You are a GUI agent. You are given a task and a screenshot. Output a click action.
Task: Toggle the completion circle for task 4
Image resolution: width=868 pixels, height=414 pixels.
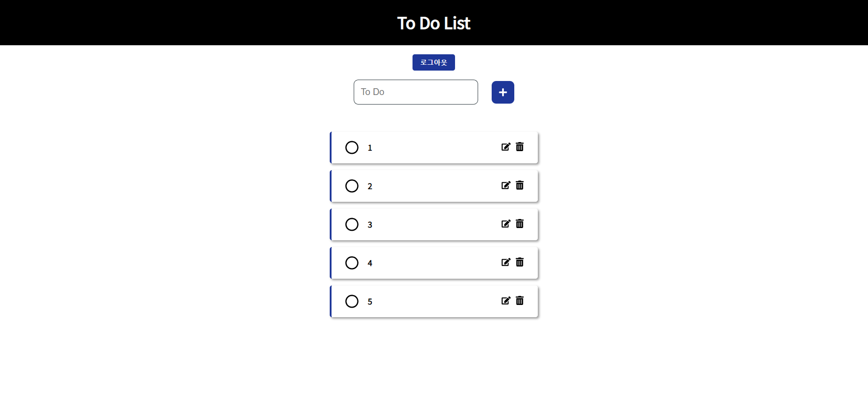(x=351, y=263)
